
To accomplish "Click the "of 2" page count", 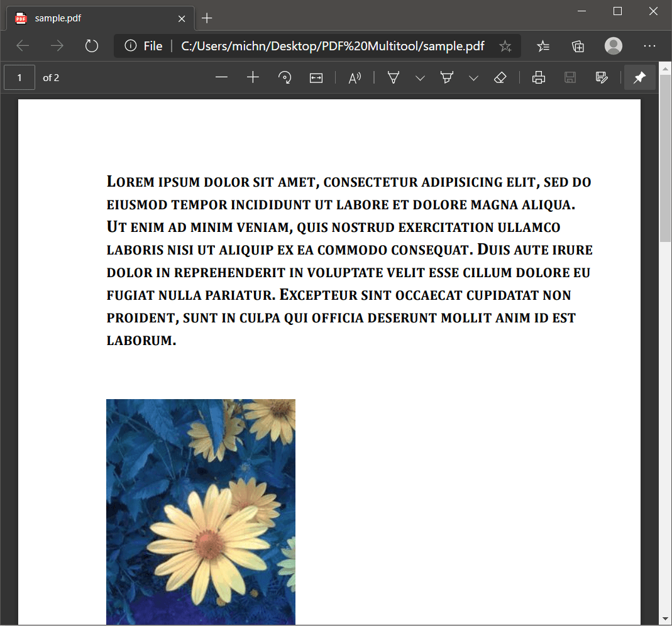I will tap(51, 77).
